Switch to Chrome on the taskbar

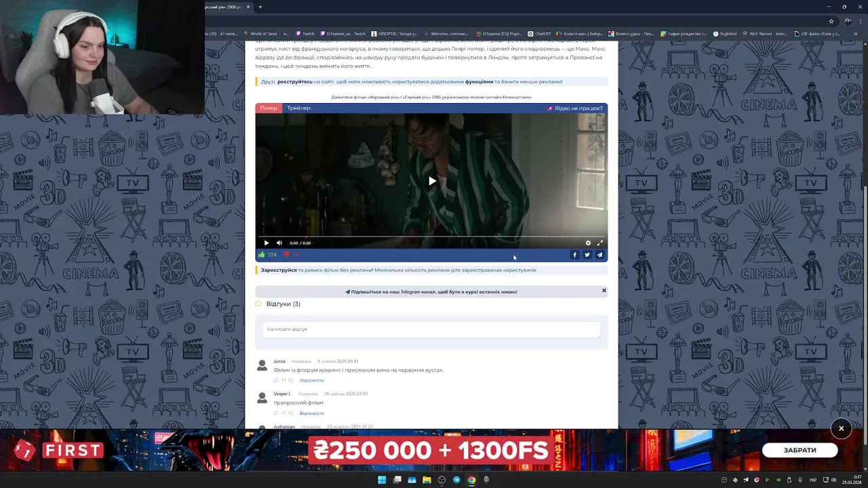471,480
